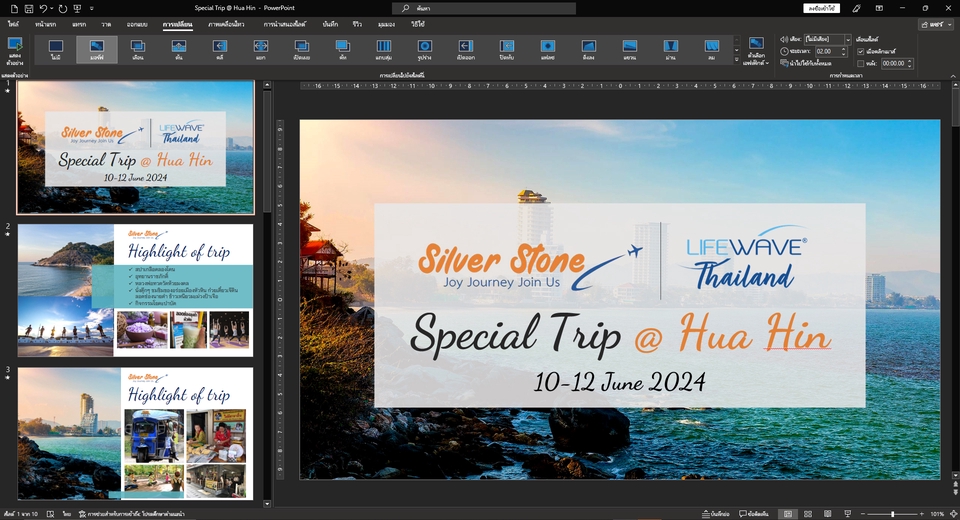The image size is (960, 520).
Task: Apply the Random Bars transition
Action: tap(384, 50)
